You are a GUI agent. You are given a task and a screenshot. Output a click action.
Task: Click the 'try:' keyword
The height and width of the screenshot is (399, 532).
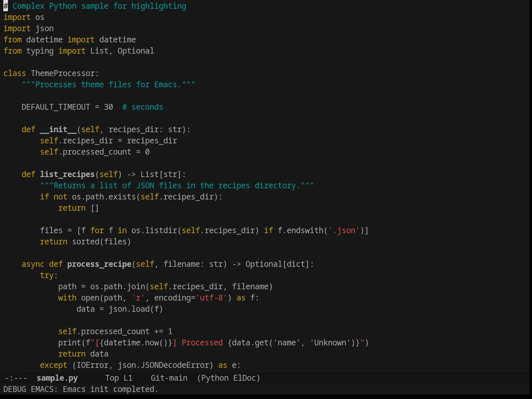click(49, 275)
